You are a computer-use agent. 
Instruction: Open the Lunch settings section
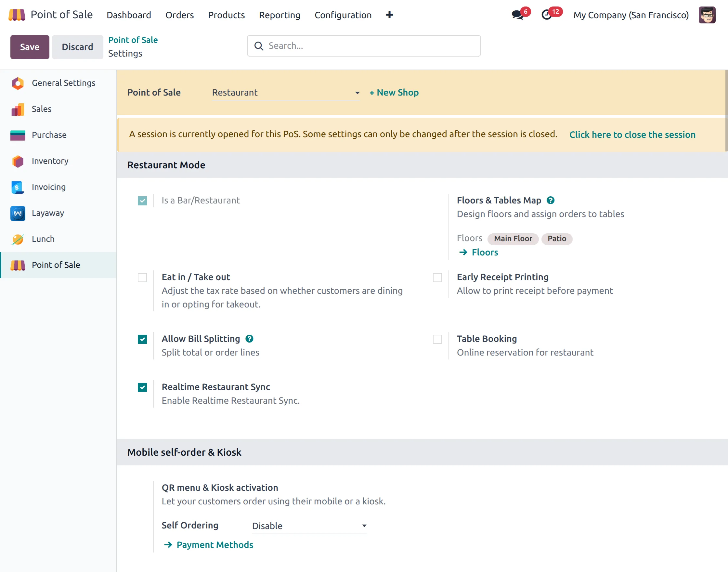click(x=18, y=239)
